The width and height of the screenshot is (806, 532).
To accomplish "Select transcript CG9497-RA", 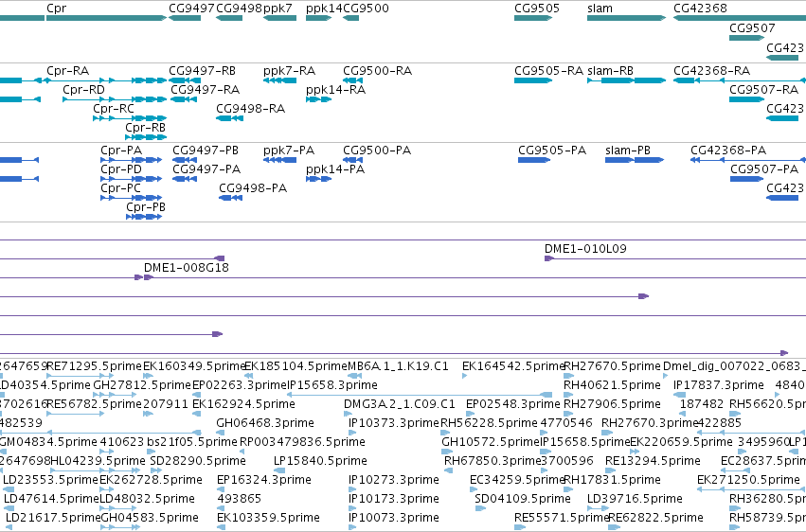I will click(184, 99).
